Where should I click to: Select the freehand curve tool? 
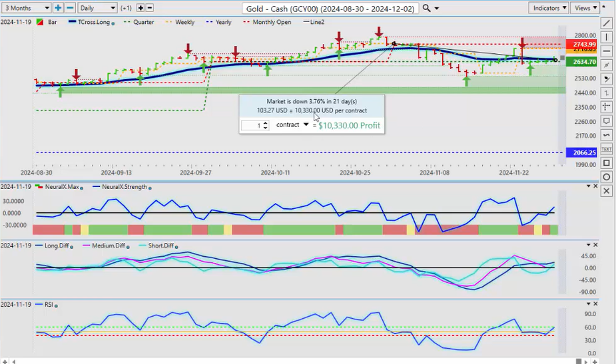point(607,135)
